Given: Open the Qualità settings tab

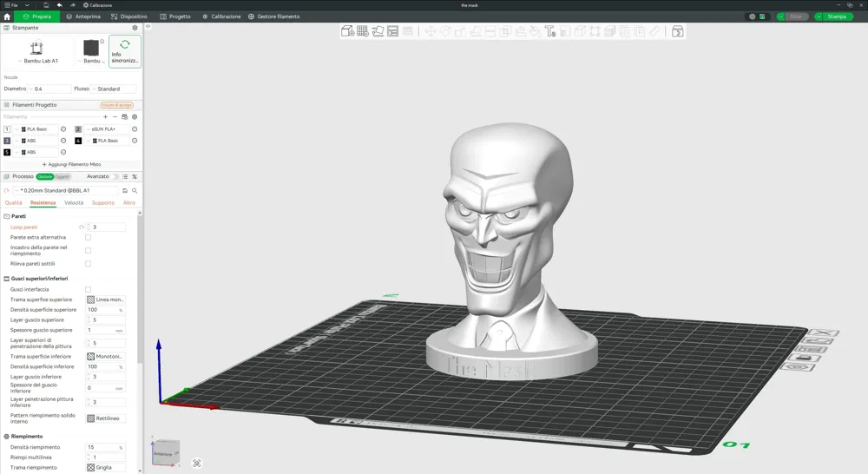Looking at the screenshot, I should point(13,202).
